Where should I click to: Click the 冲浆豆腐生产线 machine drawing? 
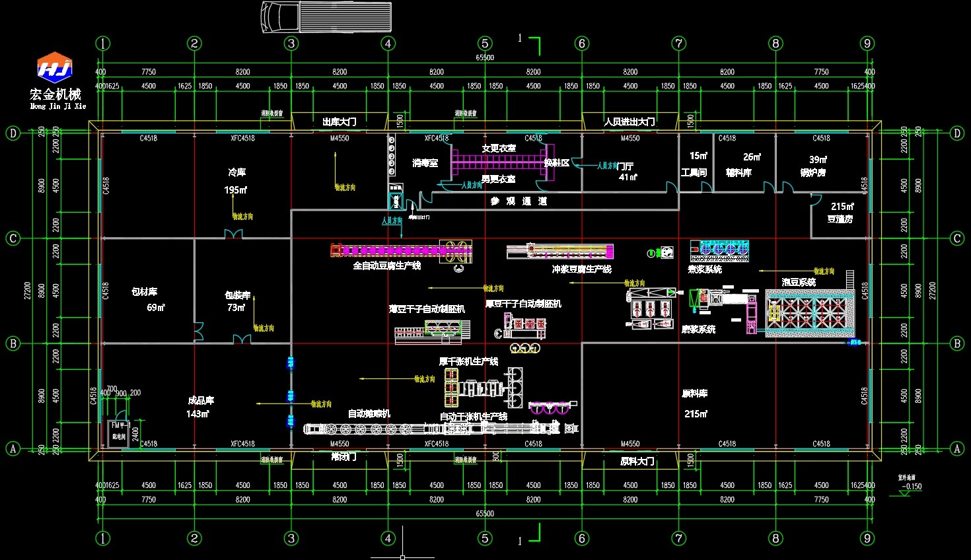[560, 252]
